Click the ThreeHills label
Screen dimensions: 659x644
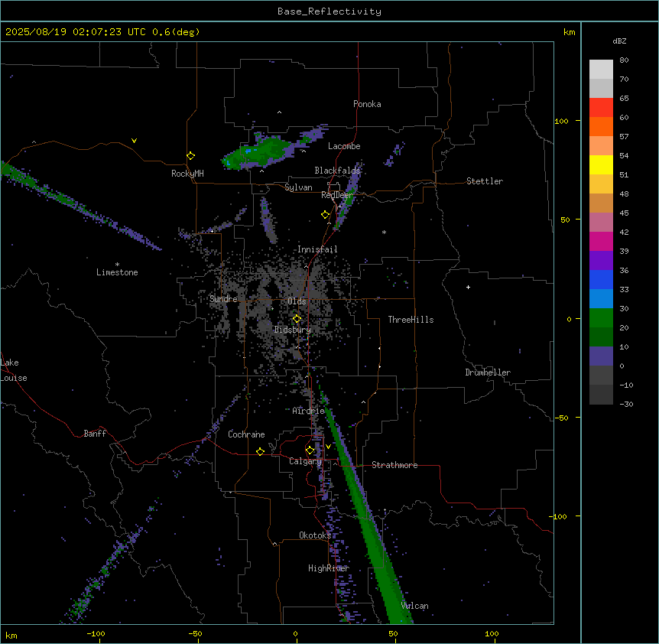pyautogui.click(x=411, y=320)
